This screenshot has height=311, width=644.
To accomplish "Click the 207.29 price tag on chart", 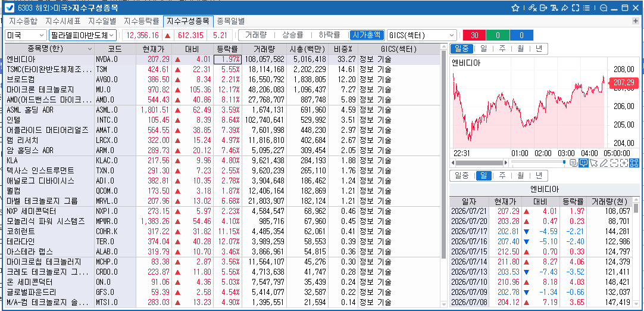I will coord(623,82).
